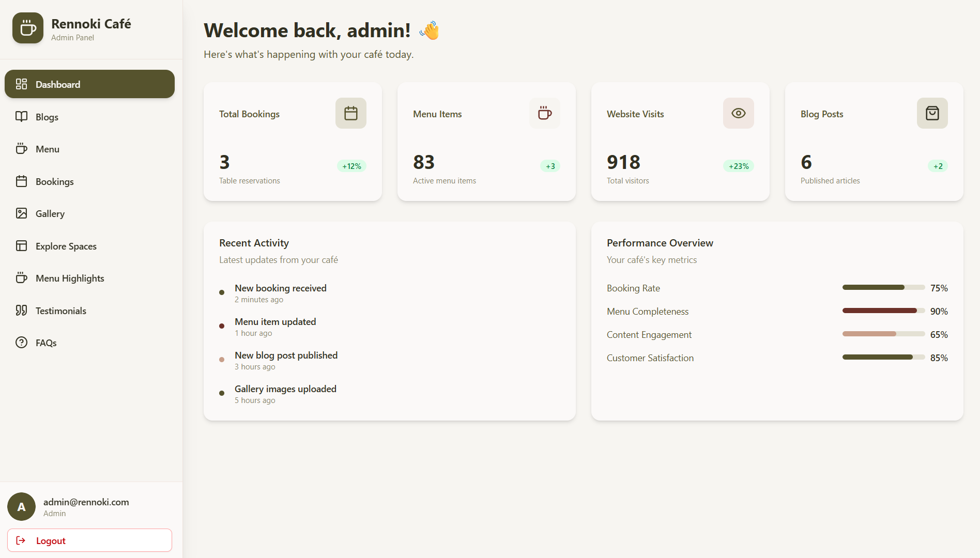Click the Blogs open-book icon

[x=21, y=117]
